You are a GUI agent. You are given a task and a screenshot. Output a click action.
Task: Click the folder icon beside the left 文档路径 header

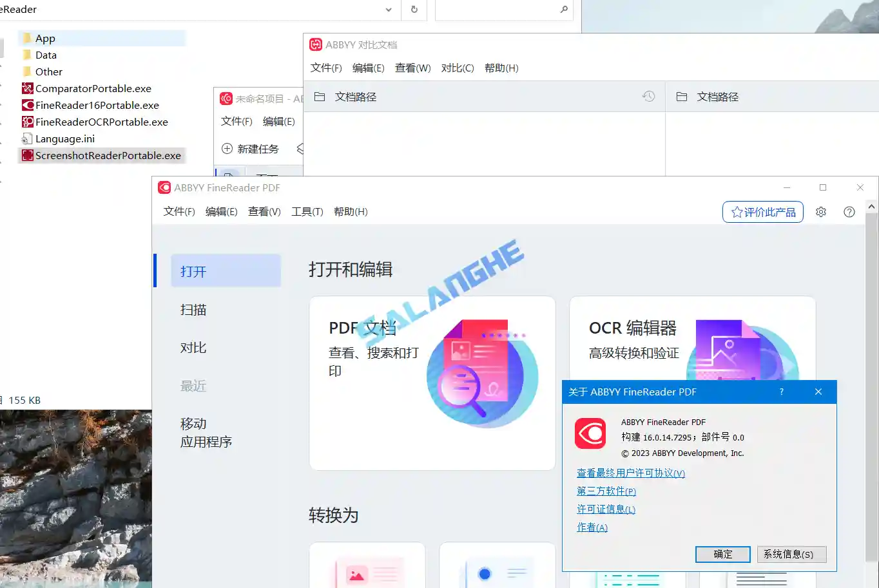point(320,96)
